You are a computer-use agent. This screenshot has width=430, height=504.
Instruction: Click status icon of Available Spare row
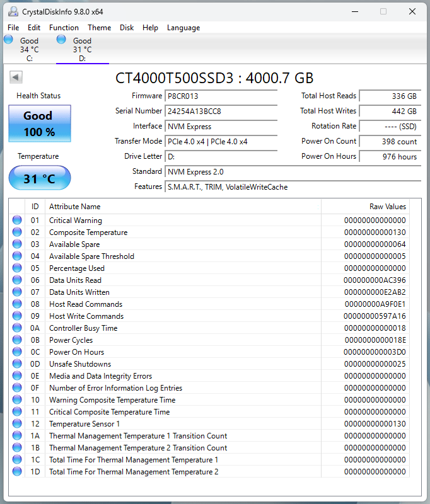(x=17, y=244)
